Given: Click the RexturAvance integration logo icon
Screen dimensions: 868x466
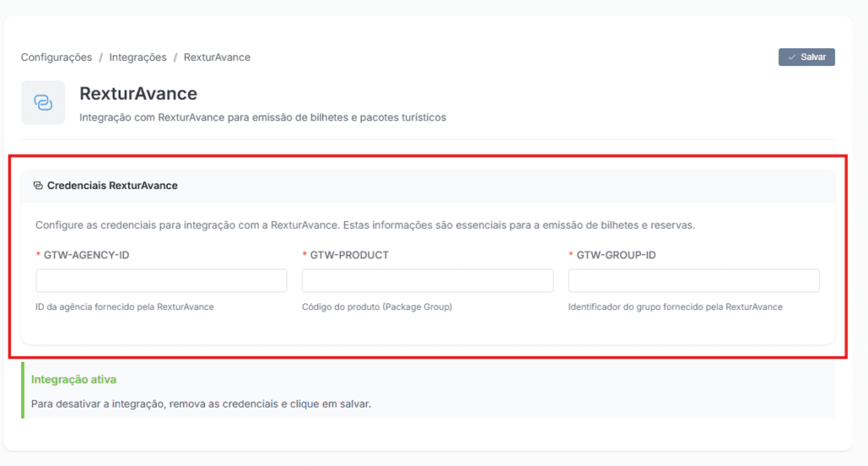Looking at the screenshot, I should point(43,103).
